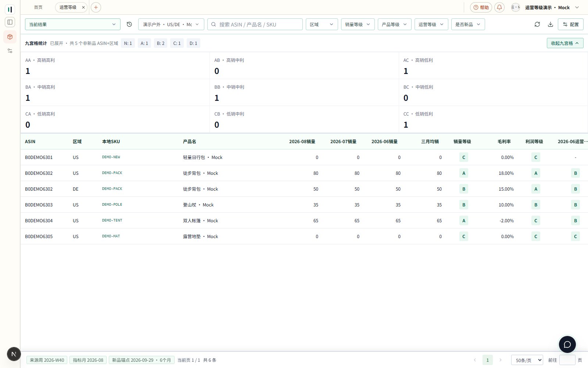The width and height of the screenshot is (588, 368).
Task: Open the 当前结果 dropdown
Action: pyautogui.click(x=73, y=24)
